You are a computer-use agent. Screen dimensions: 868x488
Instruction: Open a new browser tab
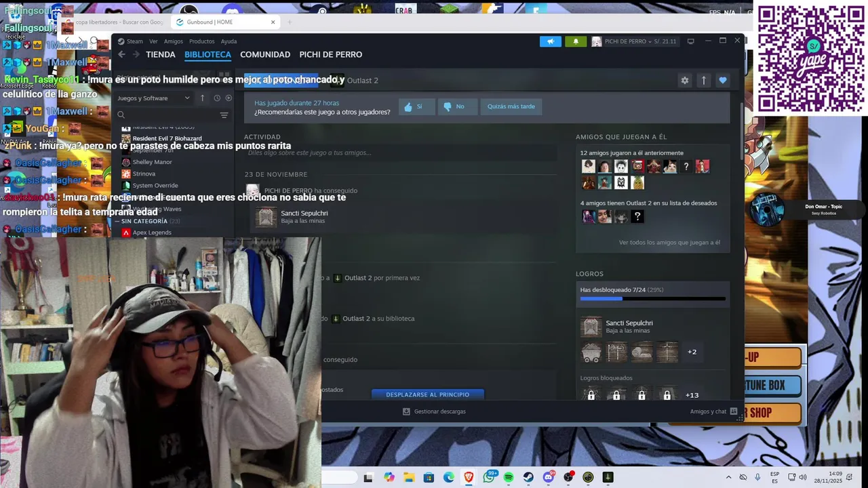pos(290,22)
